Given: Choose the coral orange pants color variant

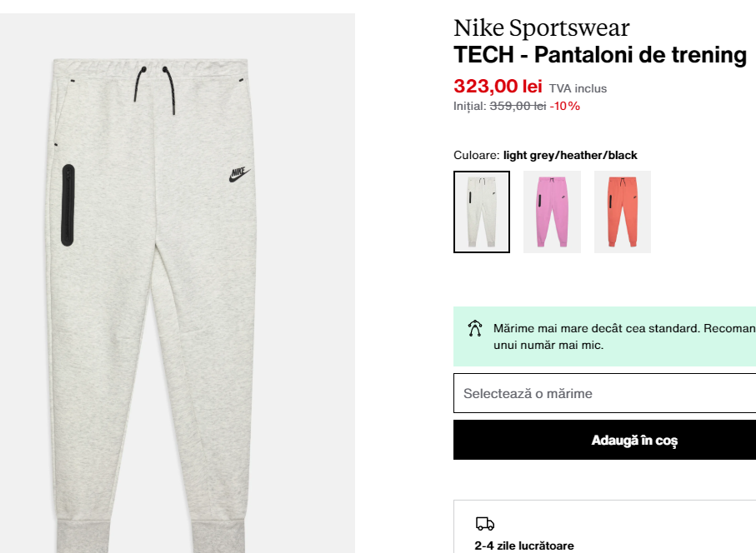Looking at the screenshot, I should [x=623, y=212].
